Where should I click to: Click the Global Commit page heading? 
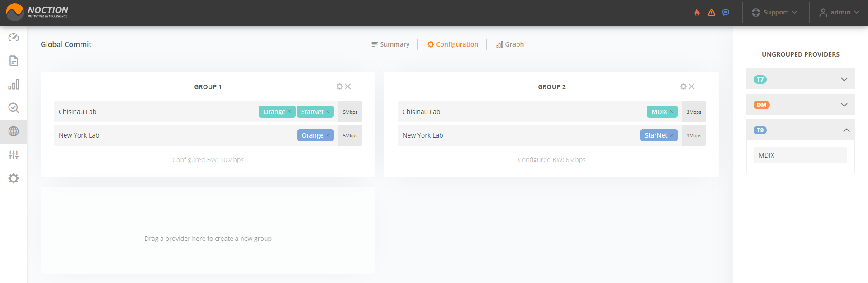[66, 44]
